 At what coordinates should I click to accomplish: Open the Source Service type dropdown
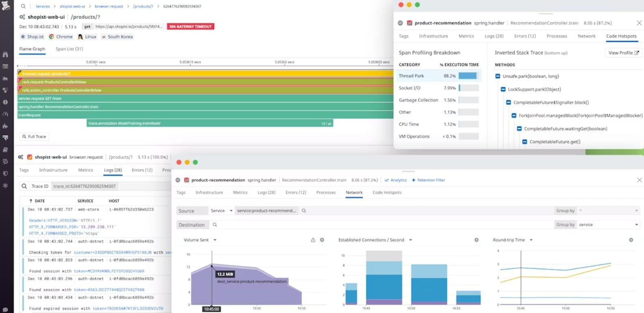click(x=221, y=211)
